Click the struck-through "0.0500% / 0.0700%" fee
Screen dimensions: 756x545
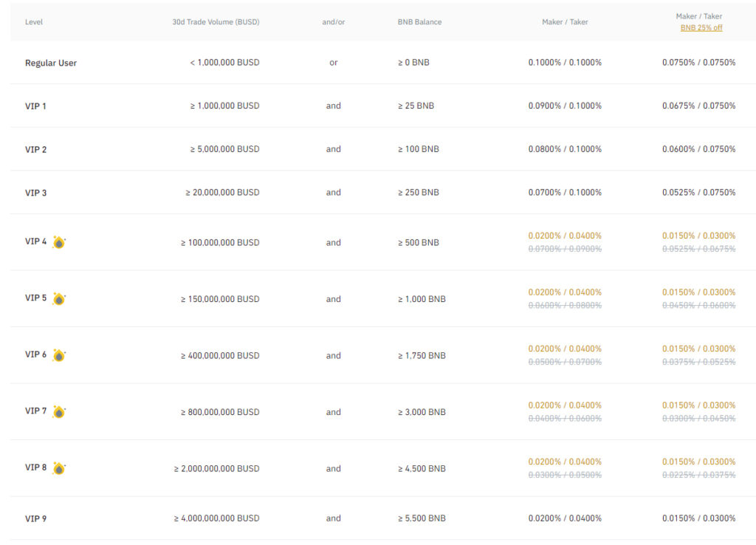tap(565, 362)
